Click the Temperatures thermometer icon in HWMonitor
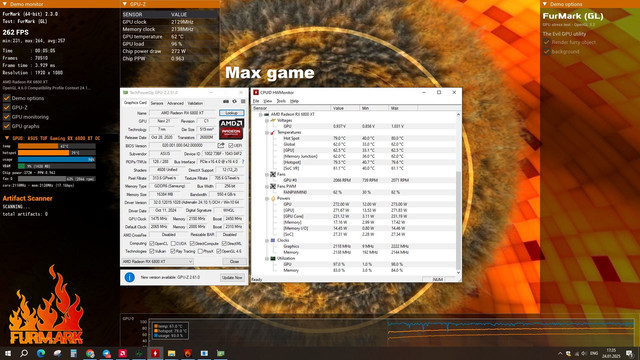Viewport: 640px width, 360px height. coord(273,132)
